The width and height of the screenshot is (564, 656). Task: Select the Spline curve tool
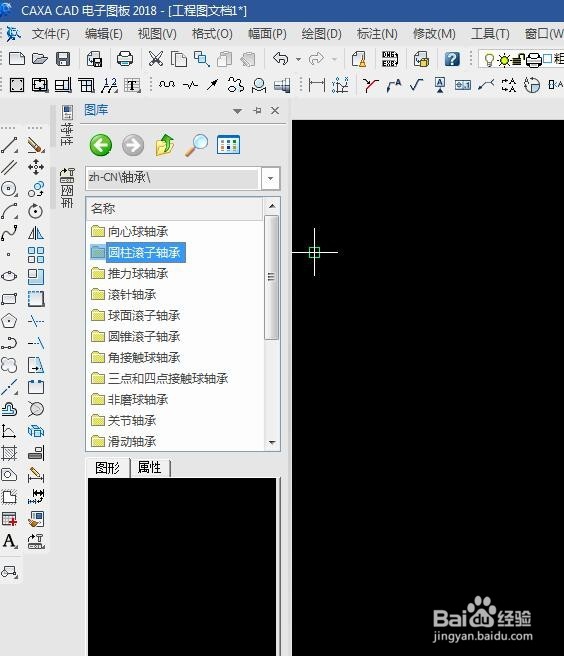[x=9, y=233]
